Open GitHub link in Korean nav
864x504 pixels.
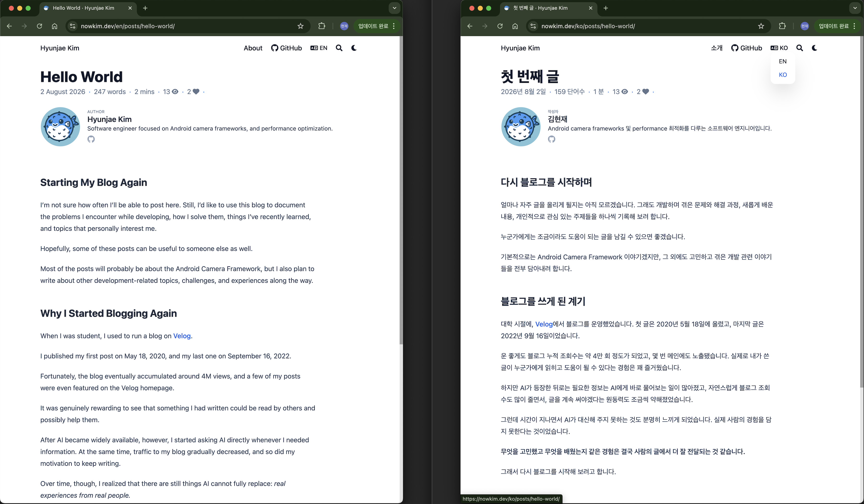point(746,48)
